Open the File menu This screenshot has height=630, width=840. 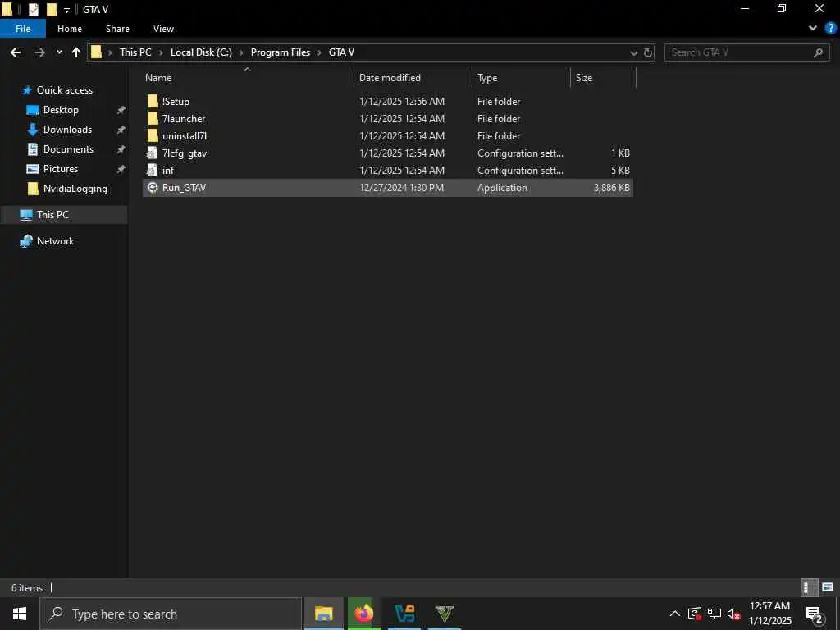click(23, 29)
